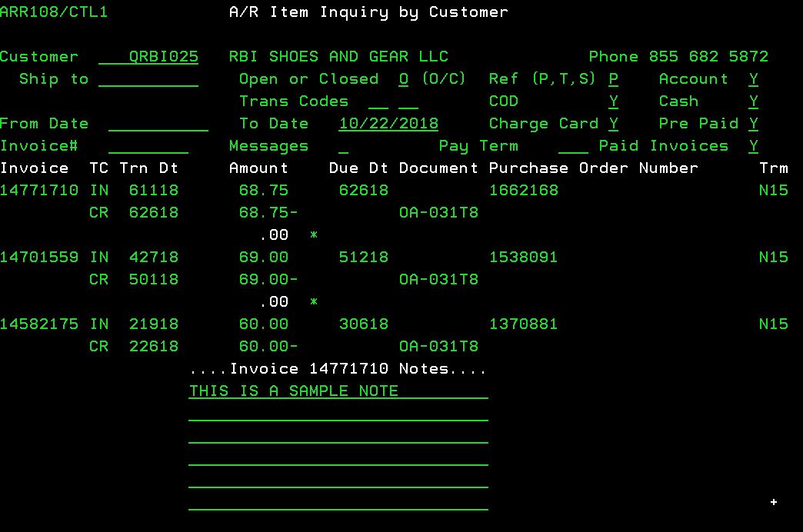Click the Ref (P,T,S) field value

click(x=613, y=79)
